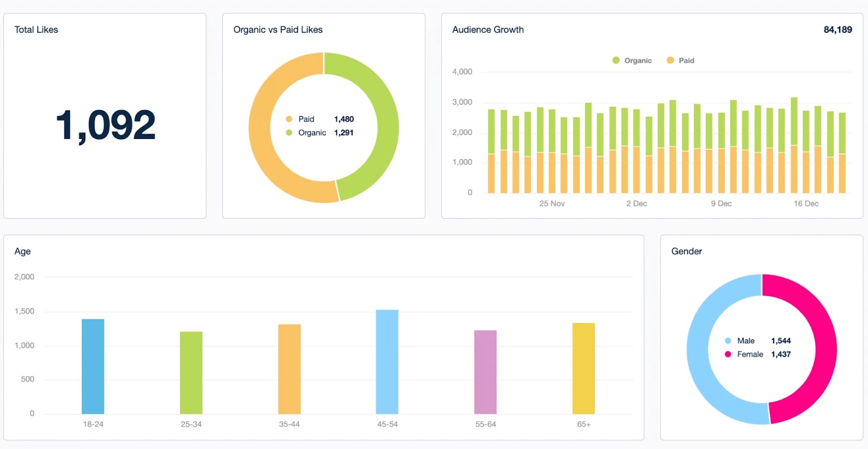This screenshot has width=868, height=449.
Task: Click the orange Paid dot in the Organic vs Paid Likes legend
Action: pos(289,119)
